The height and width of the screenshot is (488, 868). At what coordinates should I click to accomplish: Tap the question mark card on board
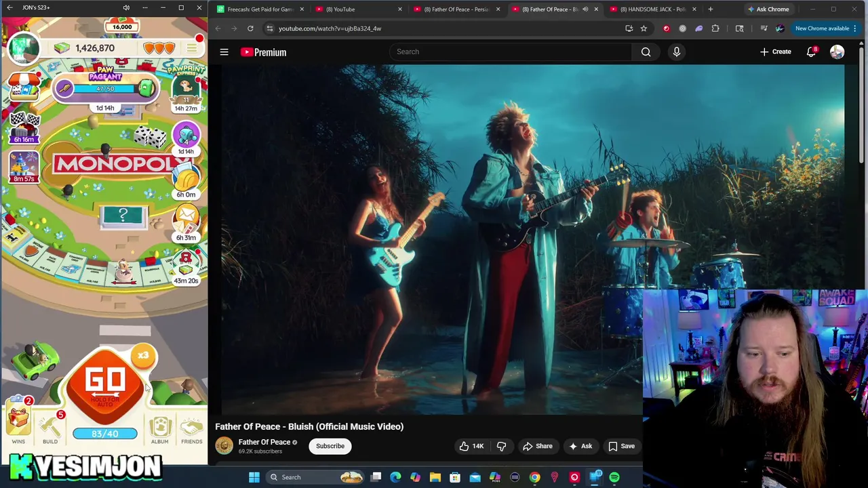click(x=123, y=216)
